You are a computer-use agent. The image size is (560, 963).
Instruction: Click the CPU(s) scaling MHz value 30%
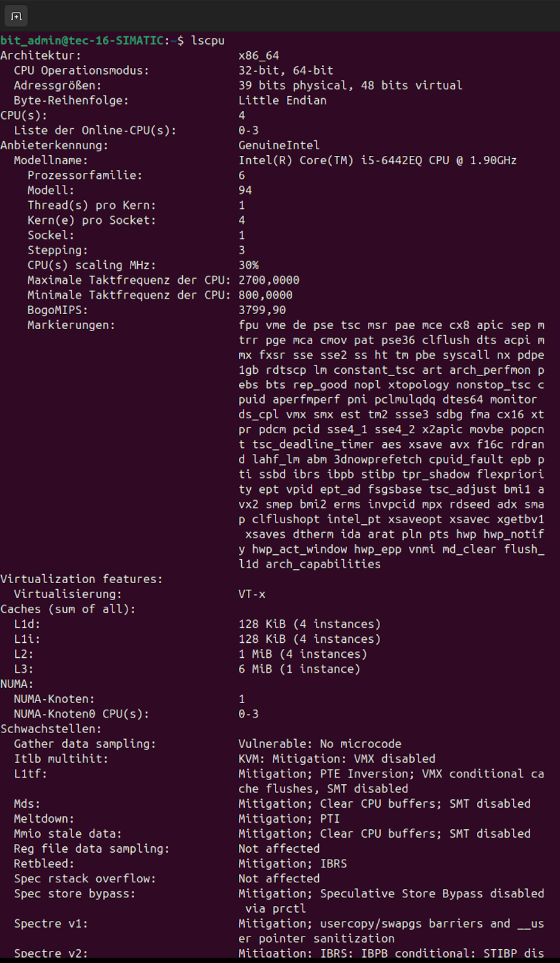click(x=248, y=265)
